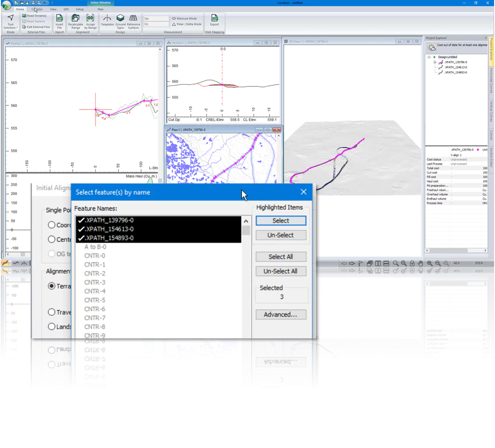This screenshot has height=448, width=495.
Task: Open the View ribbon tab
Action: click(x=53, y=9)
